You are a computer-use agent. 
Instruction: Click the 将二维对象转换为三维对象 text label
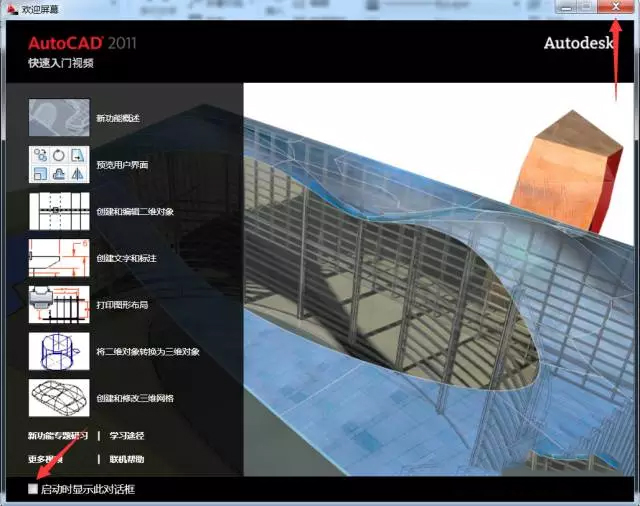pyautogui.click(x=148, y=352)
